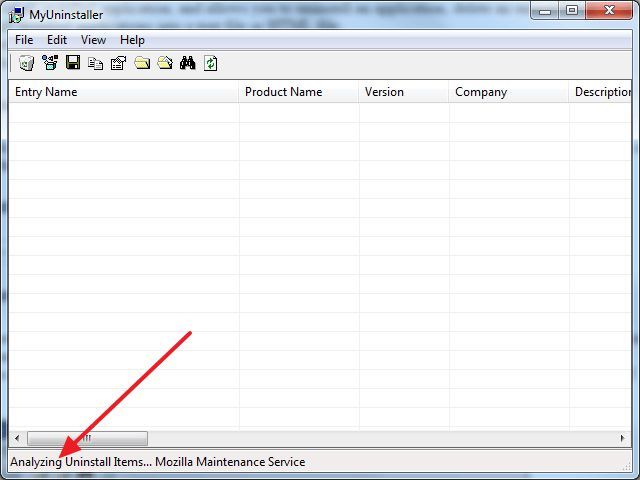Sort by Entry Name column header
This screenshot has height=480, width=640.
click(123, 92)
